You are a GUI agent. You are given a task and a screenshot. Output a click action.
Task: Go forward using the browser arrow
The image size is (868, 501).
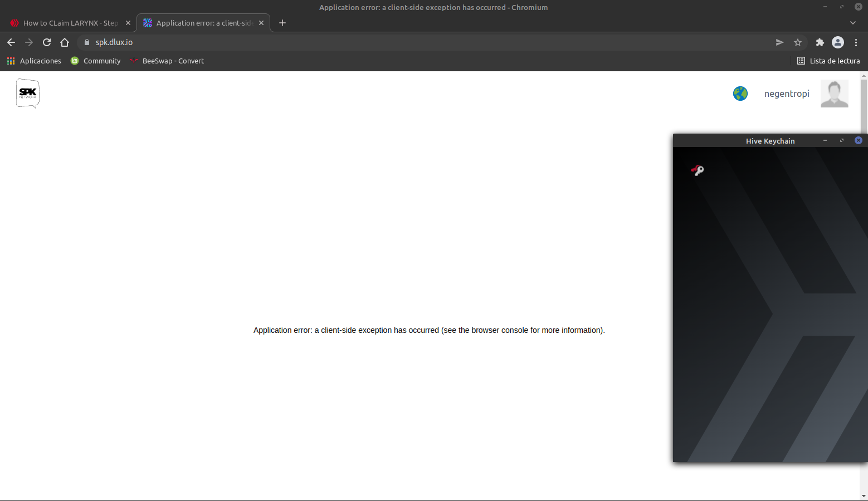point(29,42)
